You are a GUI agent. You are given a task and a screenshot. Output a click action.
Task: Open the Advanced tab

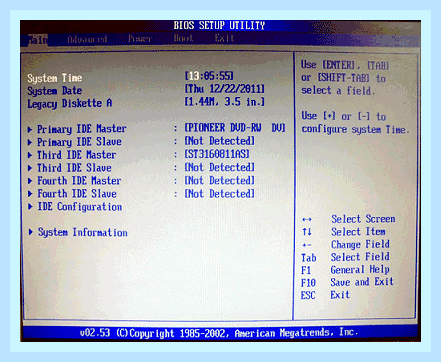coord(87,39)
